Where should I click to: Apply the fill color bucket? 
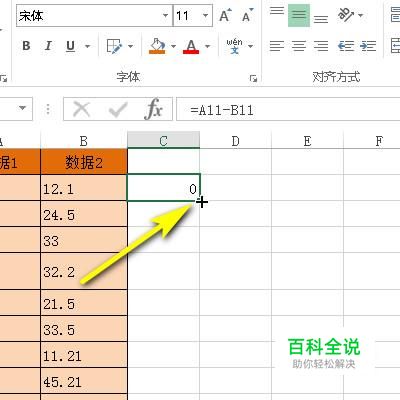(157, 46)
